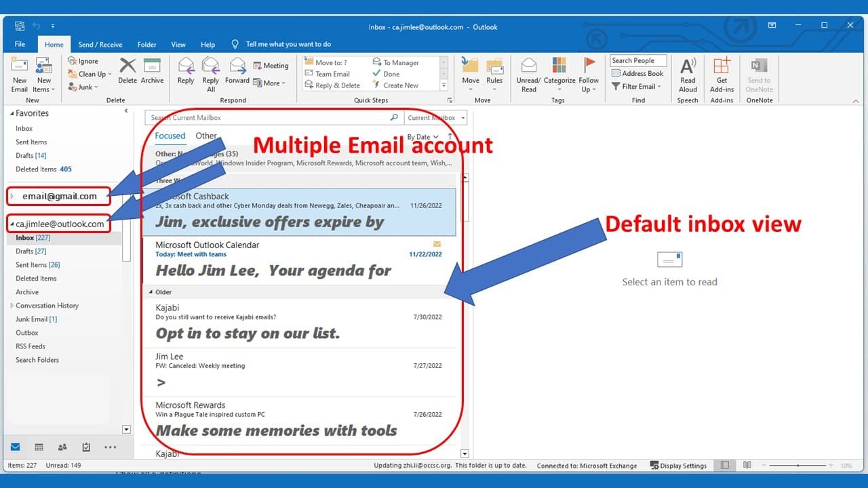Reply with a Meeting
The height and width of the screenshot is (488, 868).
271,66
